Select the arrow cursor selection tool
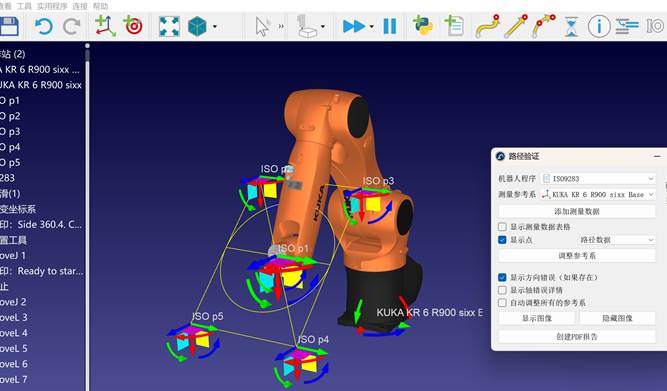Image resolution: width=667 pixels, height=391 pixels. tap(262, 26)
